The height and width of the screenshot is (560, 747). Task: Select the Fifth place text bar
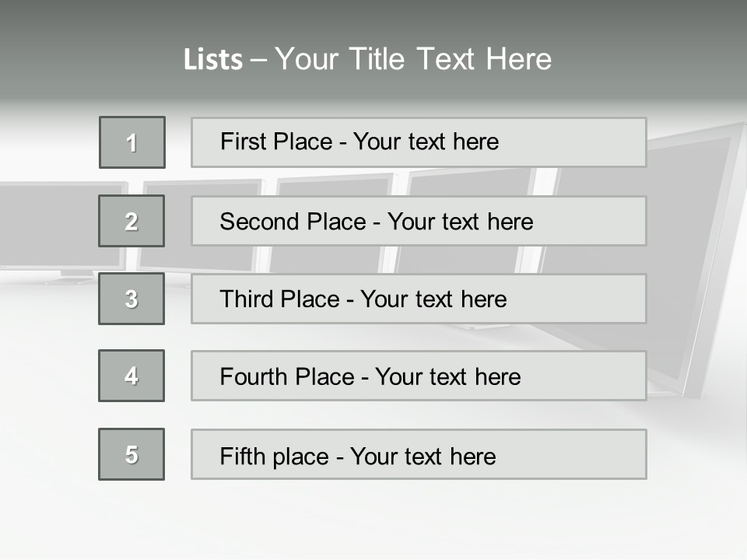pos(419,454)
